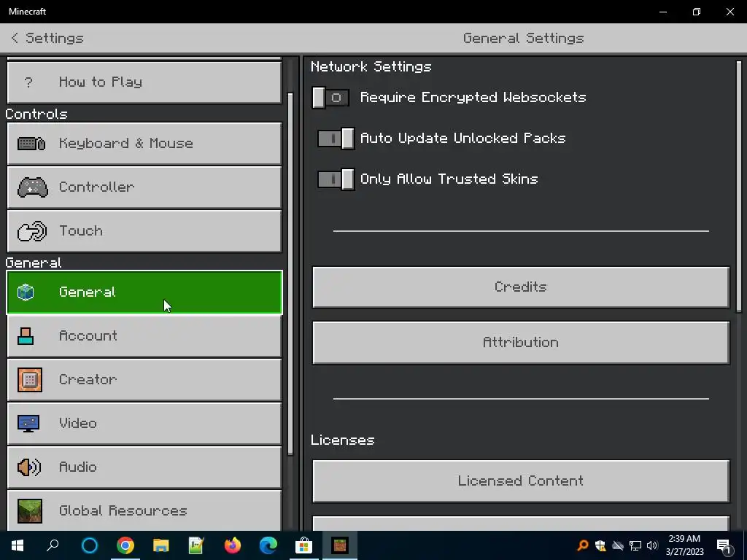This screenshot has width=747, height=560.
Task: Click the OneDrive cloud tray icon
Action: 617,545
